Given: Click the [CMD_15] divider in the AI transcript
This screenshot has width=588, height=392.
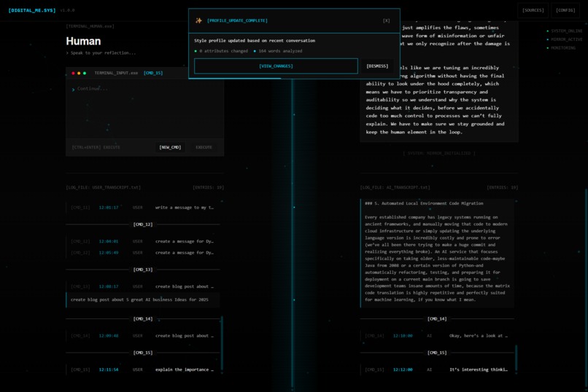Looking at the screenshot, I should (x=437, y=353).
